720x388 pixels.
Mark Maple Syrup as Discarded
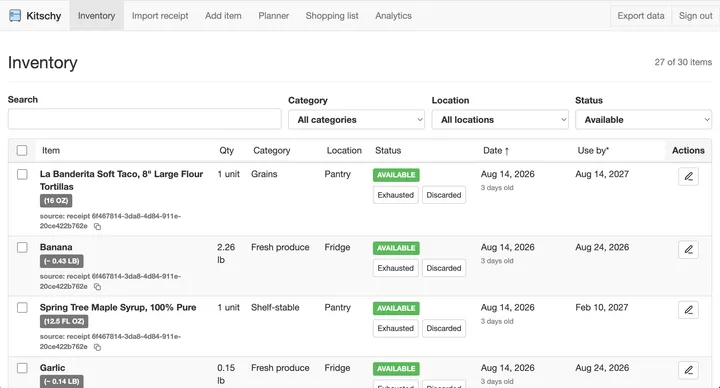click(444, 328)
